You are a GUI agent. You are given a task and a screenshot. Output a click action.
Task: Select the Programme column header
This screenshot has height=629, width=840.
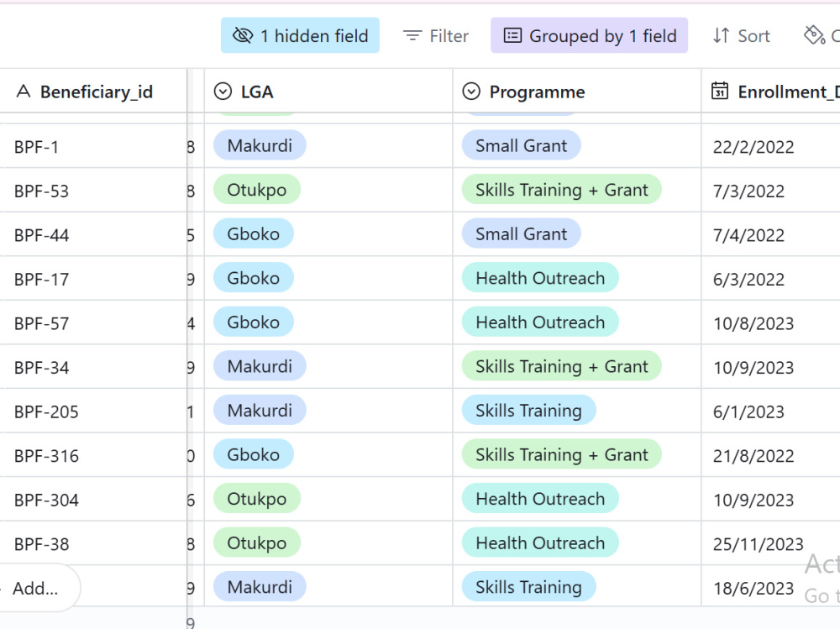[577, 91]
